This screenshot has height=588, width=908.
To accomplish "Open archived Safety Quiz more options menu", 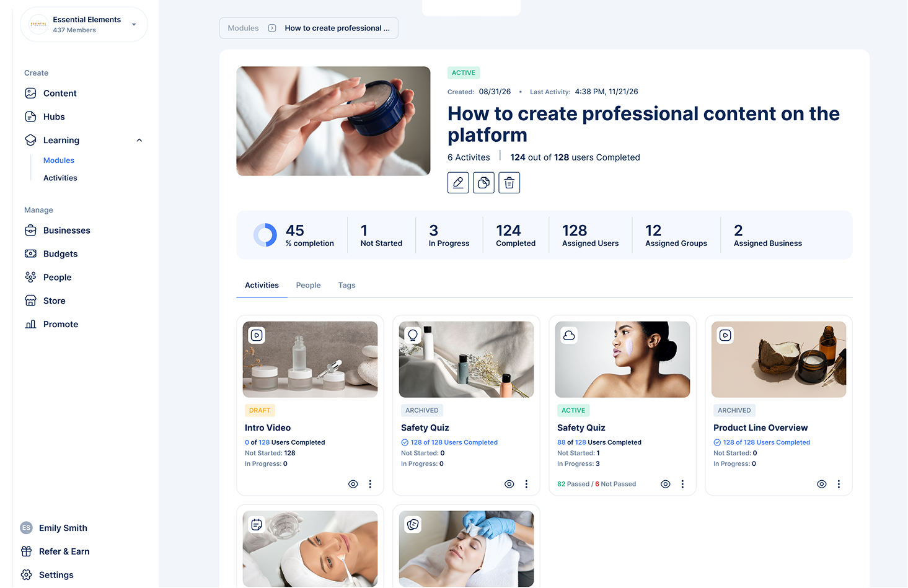I will [x=526, y=484].
